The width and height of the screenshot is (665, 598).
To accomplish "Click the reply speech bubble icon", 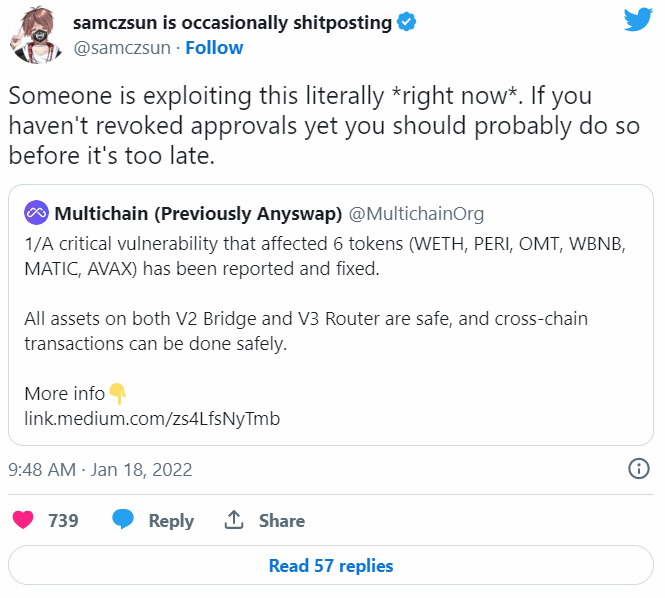I will click(x=123, y=520).
